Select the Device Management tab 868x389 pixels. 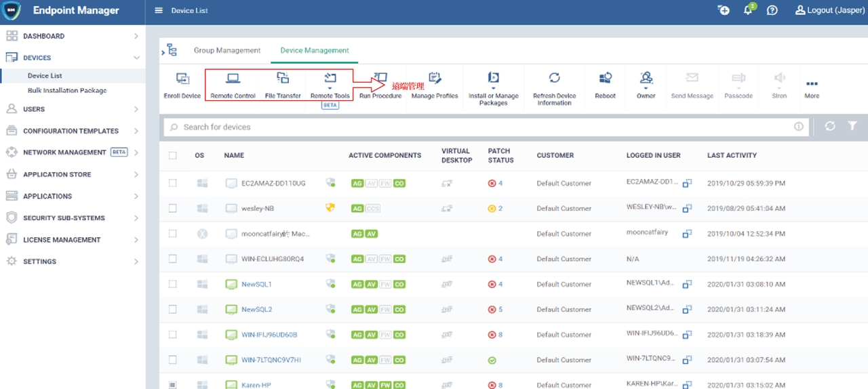315,50
